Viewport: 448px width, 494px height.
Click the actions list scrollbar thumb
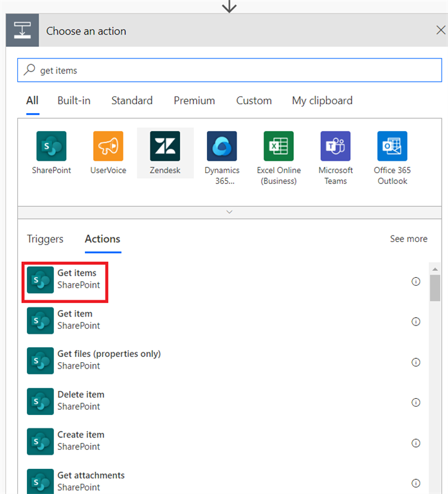pyautogui.click(x=435, y=288)
